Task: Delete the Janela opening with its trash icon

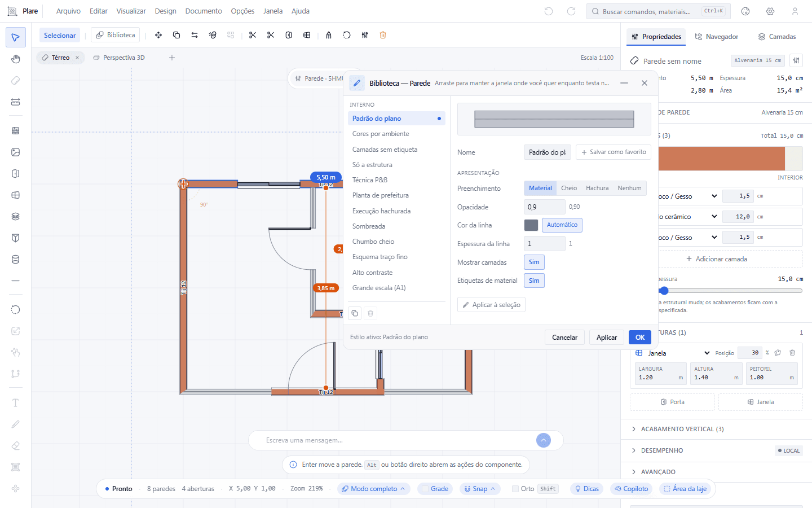Action: (x=792, y=353)
